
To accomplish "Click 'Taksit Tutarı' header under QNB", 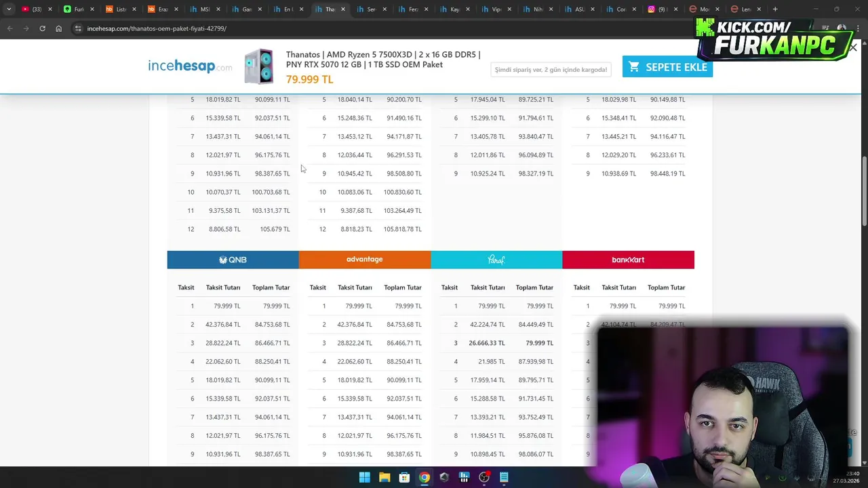I will click(223, 287).
